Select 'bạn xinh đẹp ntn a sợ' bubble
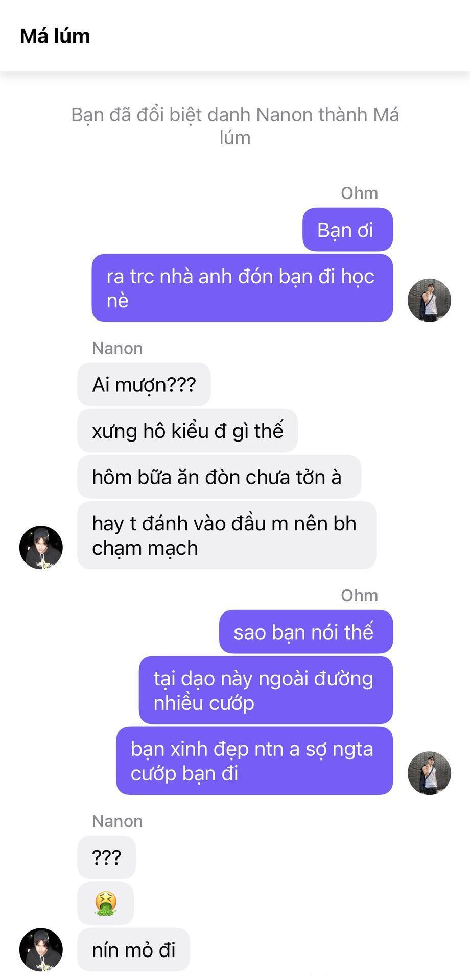This screenshot has height=980, width=470. point(254,761)
